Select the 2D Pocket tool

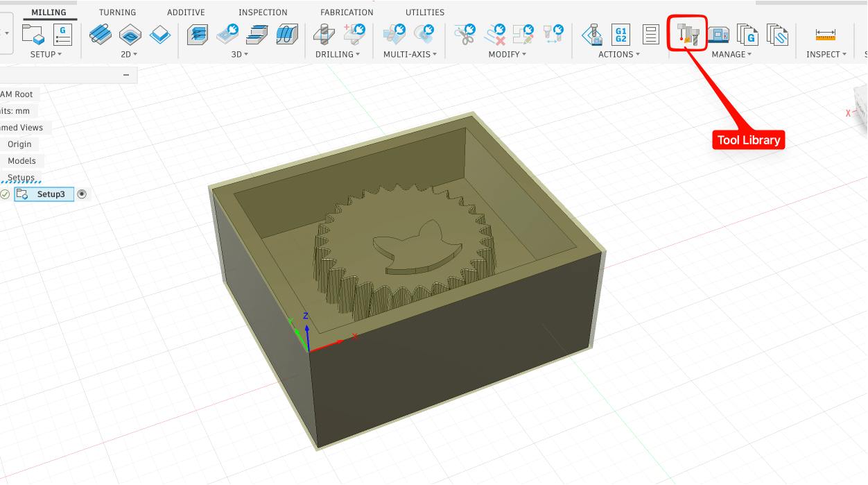coord(130,34)
